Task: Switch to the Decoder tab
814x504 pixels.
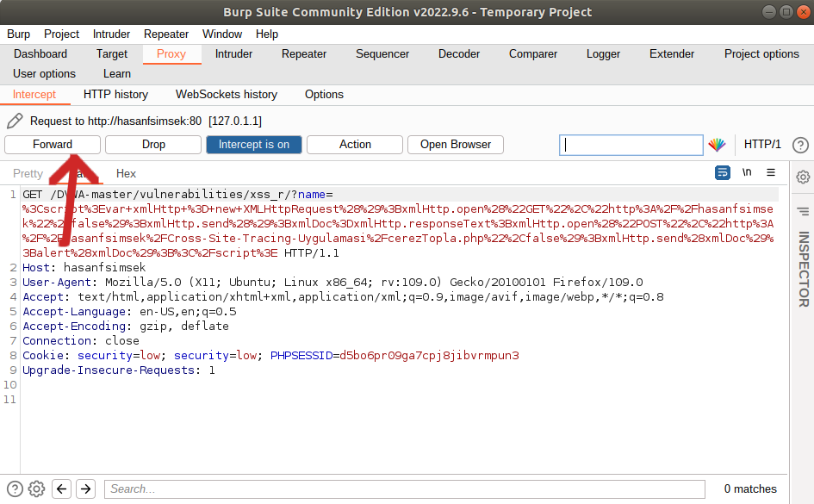Action: coord(459,54)
